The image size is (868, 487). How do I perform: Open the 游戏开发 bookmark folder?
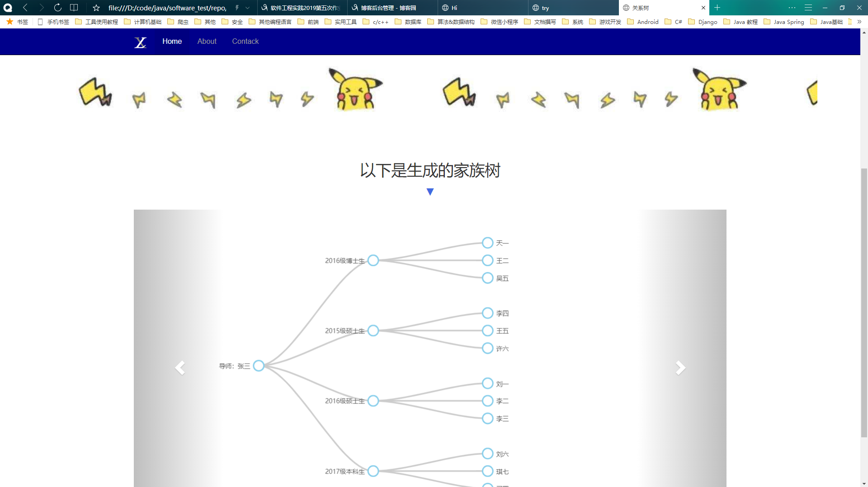[605, 22]
